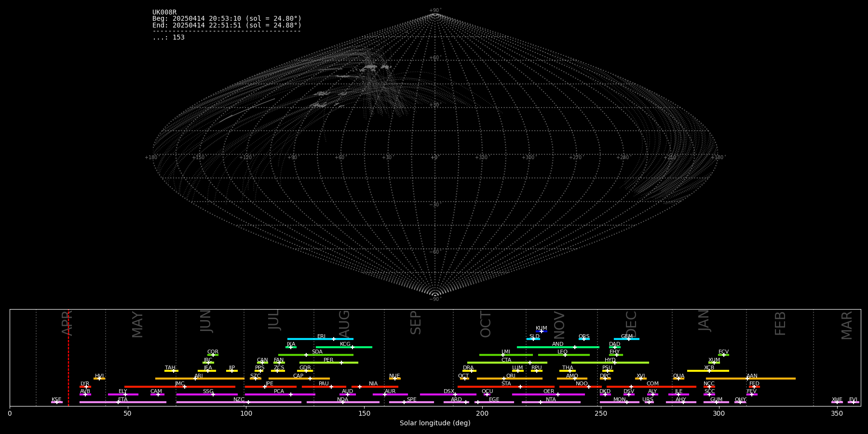868x434 pixels.
Task: Click the ERI shower label
Action: [322, 337]
